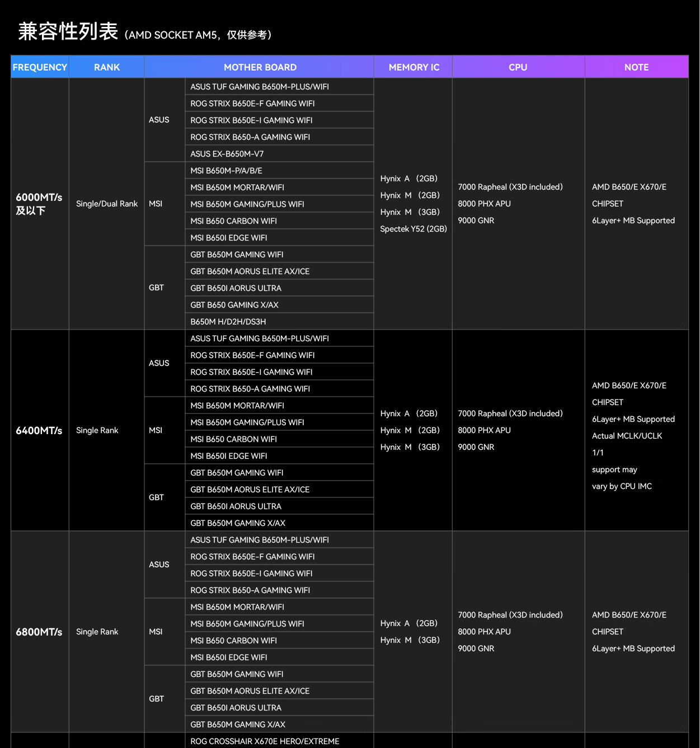Click ROG STRIX B650E-I GAMING WIFI in 6000MT/s section
This screenshot has height=748, width=700.
(x=279, y=120)
